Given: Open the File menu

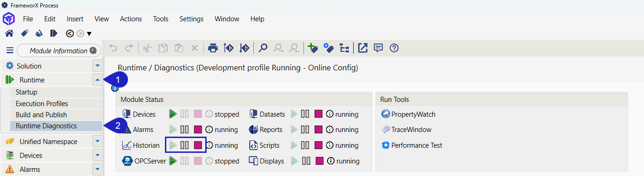Looking at the screenshot, I should (28, 19).
